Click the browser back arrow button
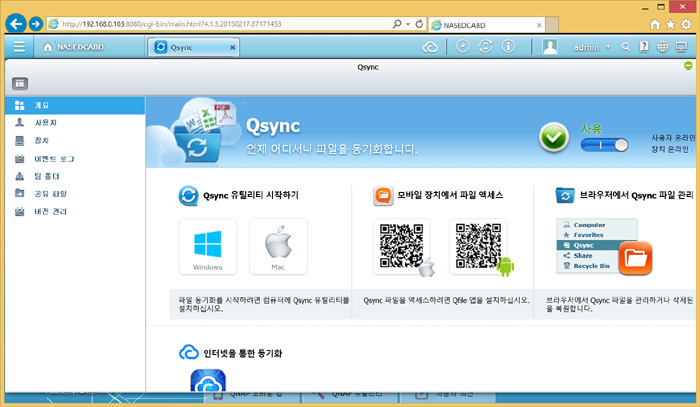The width and height of the screenshot is (700, 407). coord(16,24)
